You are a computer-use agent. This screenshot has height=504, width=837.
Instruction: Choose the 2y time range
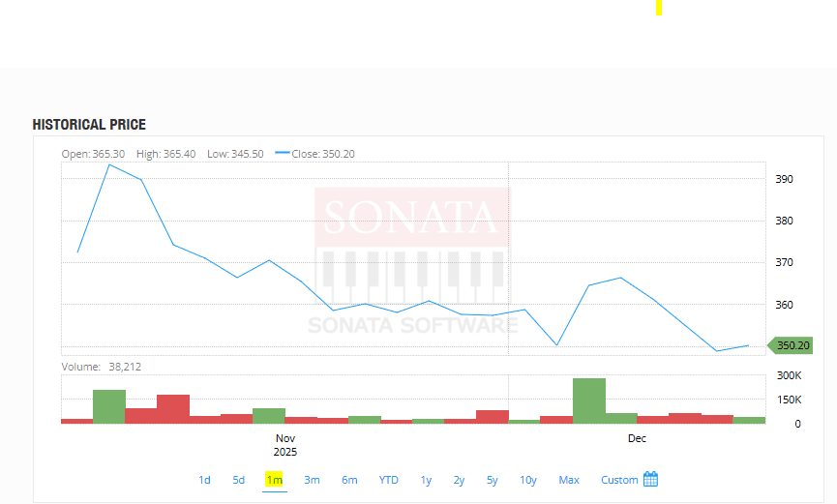tap(459, 480)
